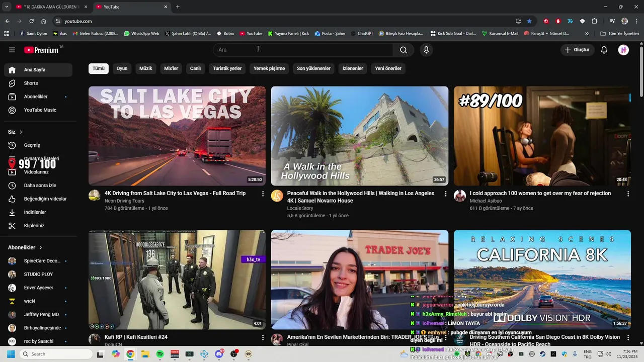Open Beğendiğim videolar list
Screen dimensions: 644x362
click(38, 199)
